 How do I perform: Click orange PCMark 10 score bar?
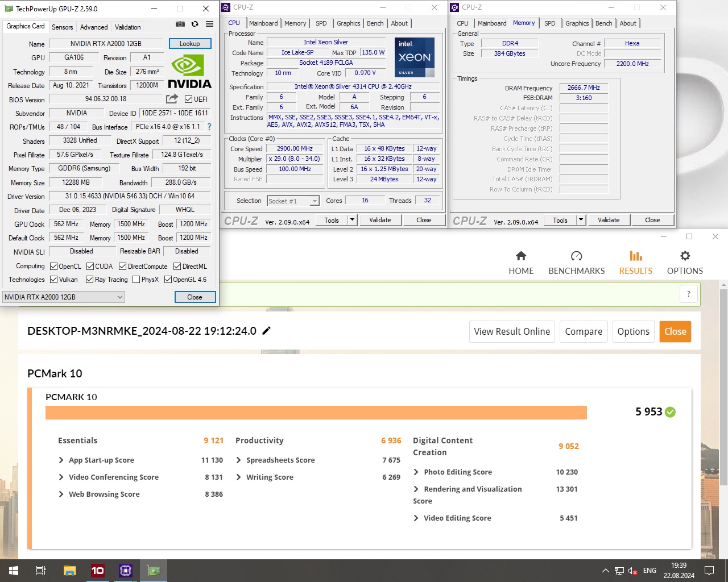(316, 413)
